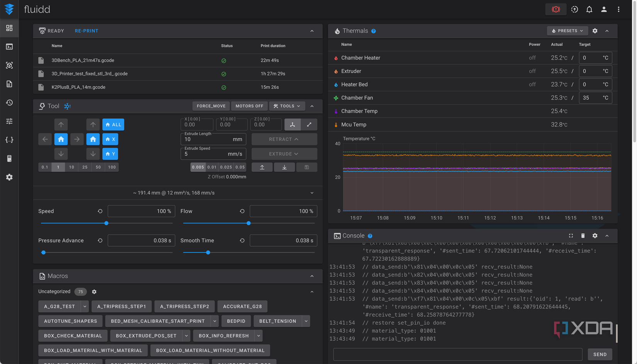Open the notifications bell
The width and height of the screenshot is (637, 364).
click(x=589, y=9)
